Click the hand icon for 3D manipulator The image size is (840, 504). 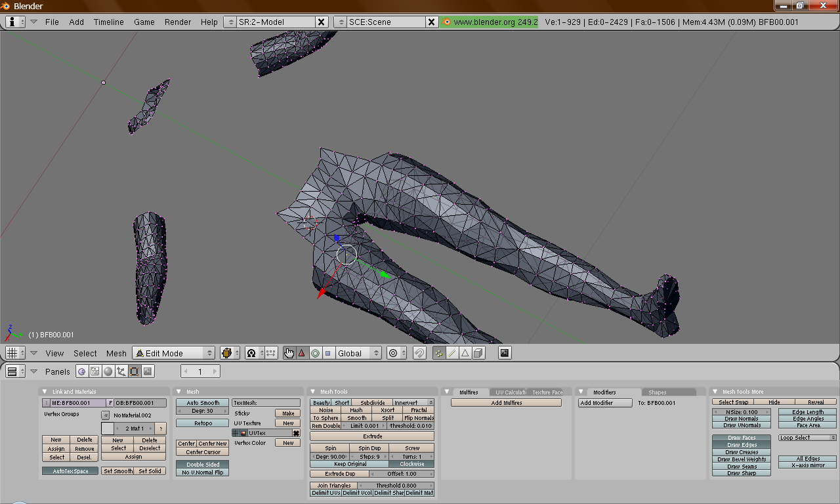tap(289, 353)
